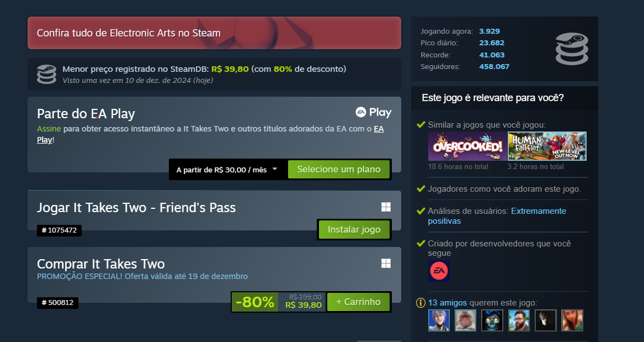The height and width of the screenshot is (342, 644).
Task: Open the skull avatar friend profile
Action: pyautogui.click(x=492, y=320)
